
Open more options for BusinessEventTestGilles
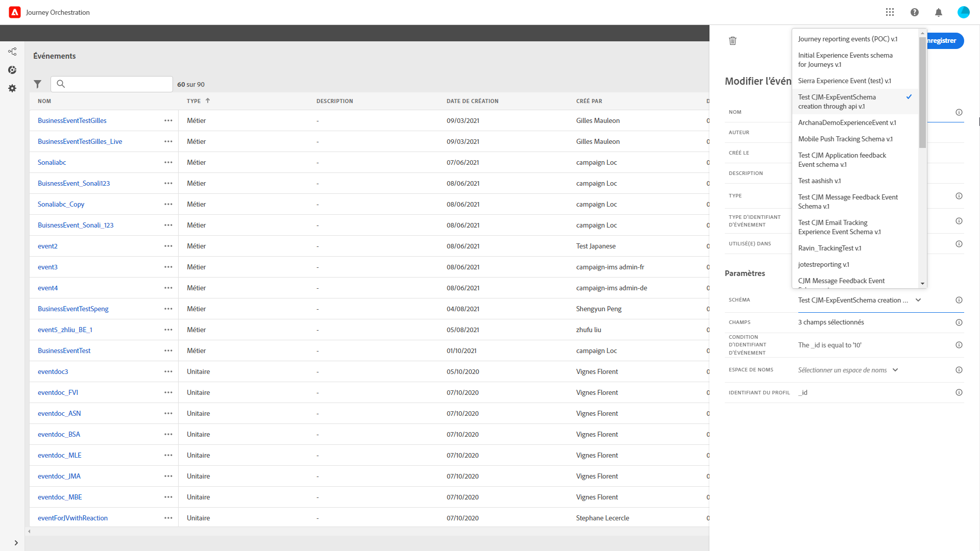168,120
